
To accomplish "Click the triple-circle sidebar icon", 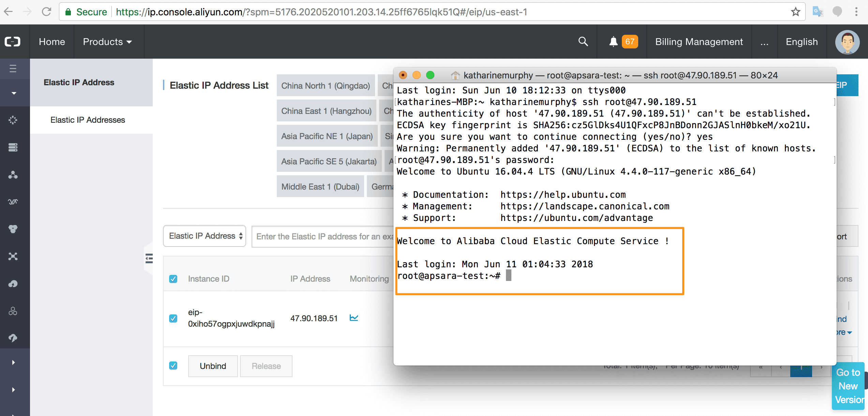I will pos(13,311).
